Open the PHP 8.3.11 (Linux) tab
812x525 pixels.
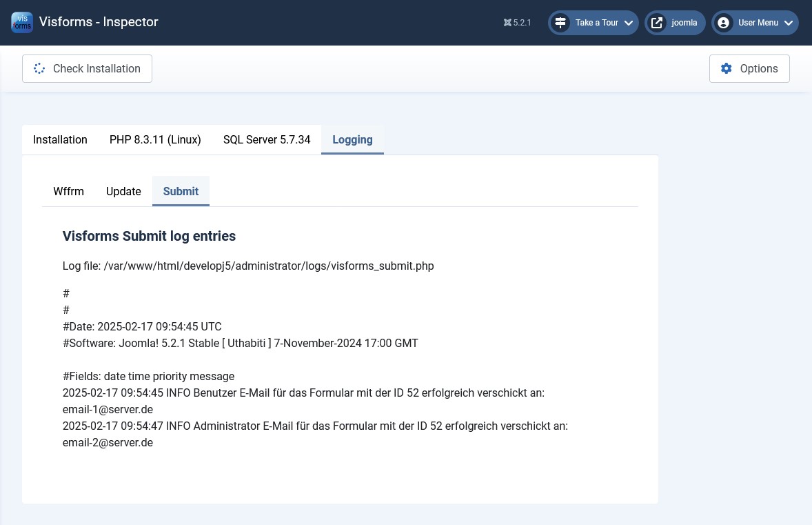155,139
